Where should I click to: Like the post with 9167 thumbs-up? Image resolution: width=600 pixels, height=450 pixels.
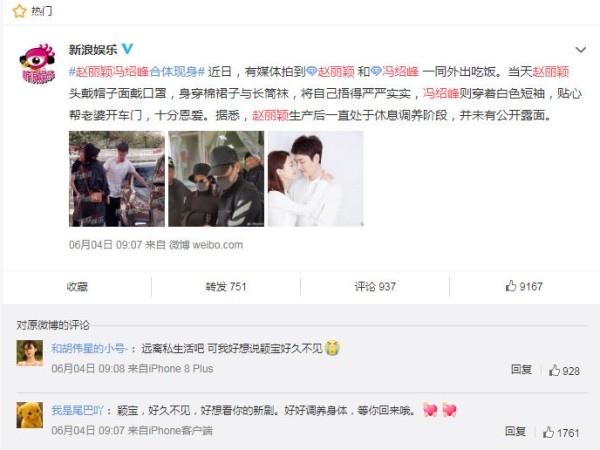click(x=524, y=286)
